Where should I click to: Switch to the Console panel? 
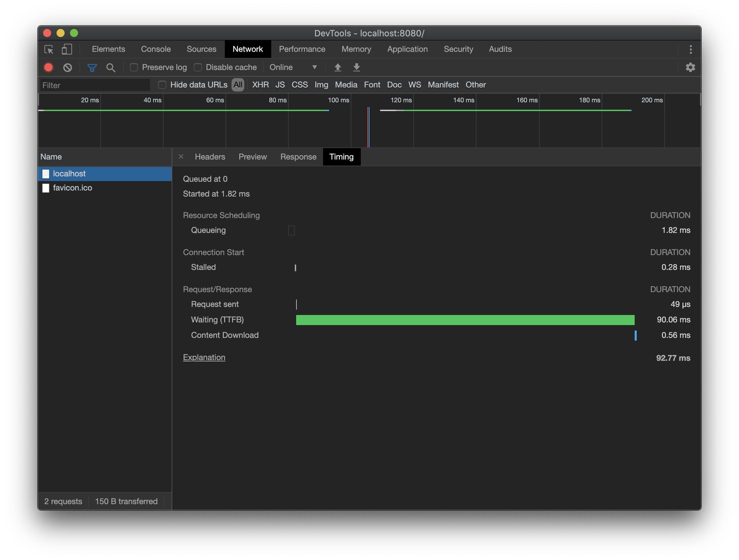pyautogui.click(x=156, y=49)
